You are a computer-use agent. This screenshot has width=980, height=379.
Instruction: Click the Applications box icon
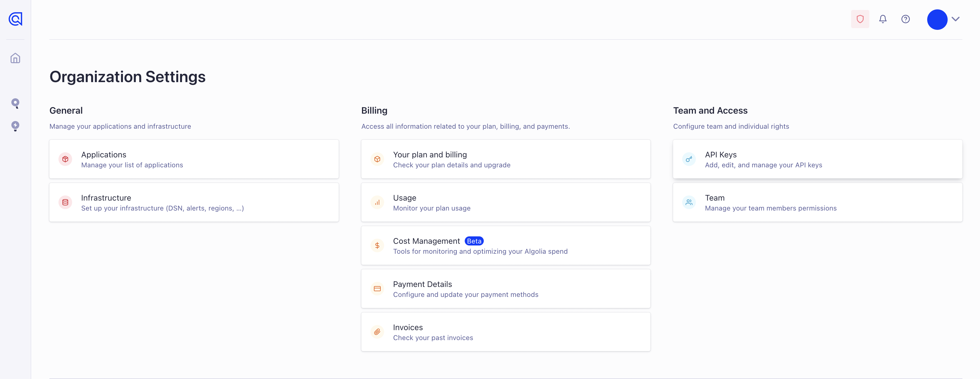click(x=65, y=159)
